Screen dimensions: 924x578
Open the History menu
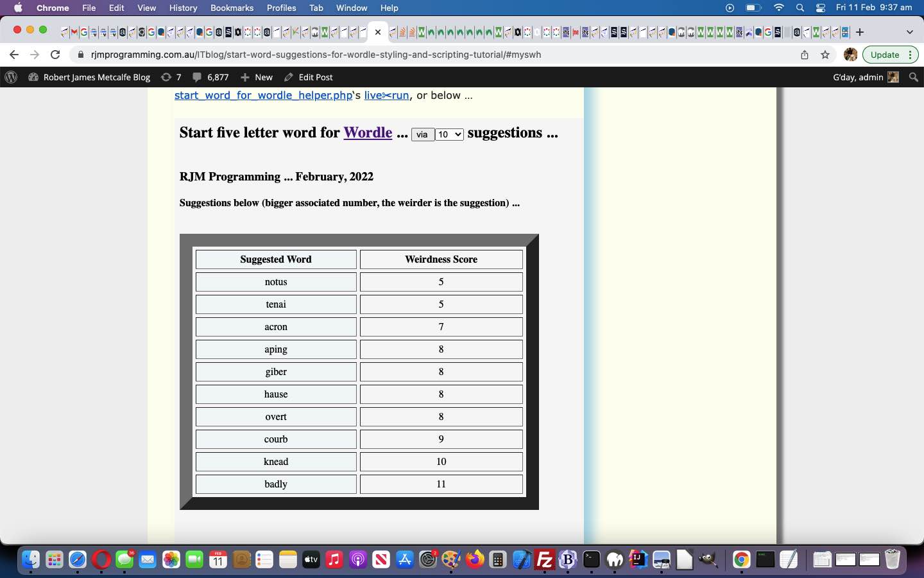(x=183, y=8)
